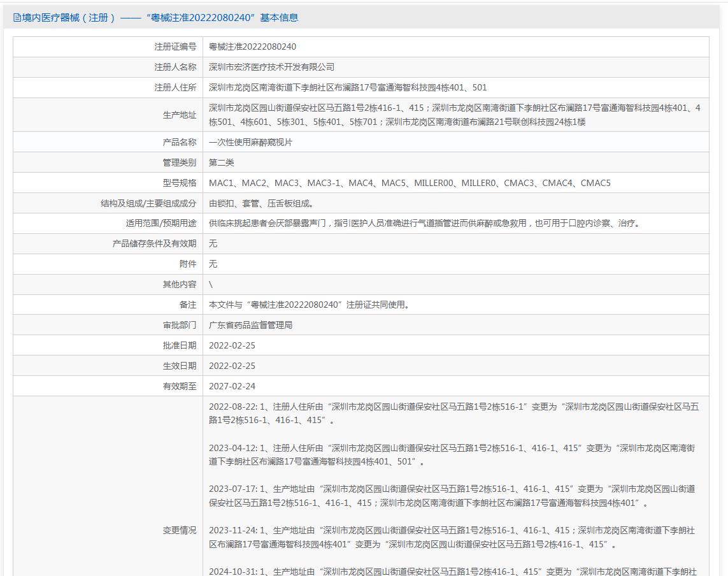Select the 批准日期 label

pos(180,346)
